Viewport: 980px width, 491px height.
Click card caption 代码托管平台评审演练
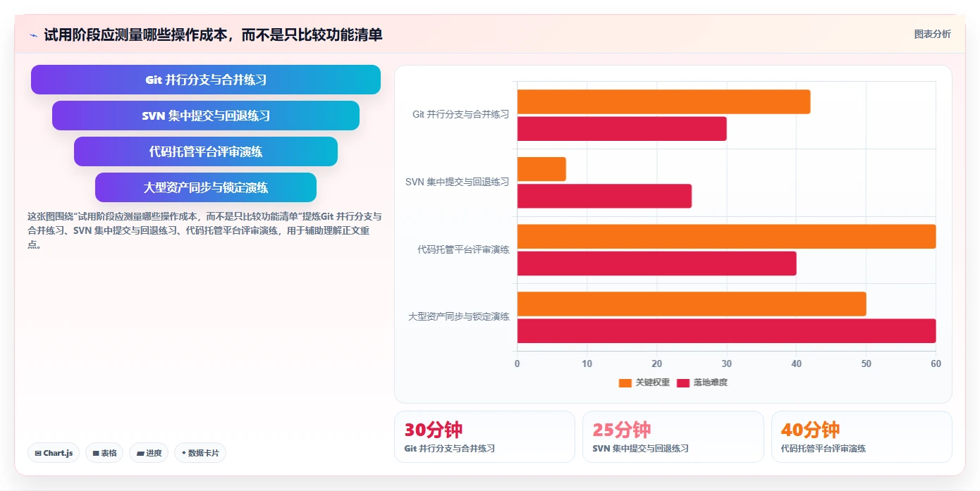click(823, 448)
